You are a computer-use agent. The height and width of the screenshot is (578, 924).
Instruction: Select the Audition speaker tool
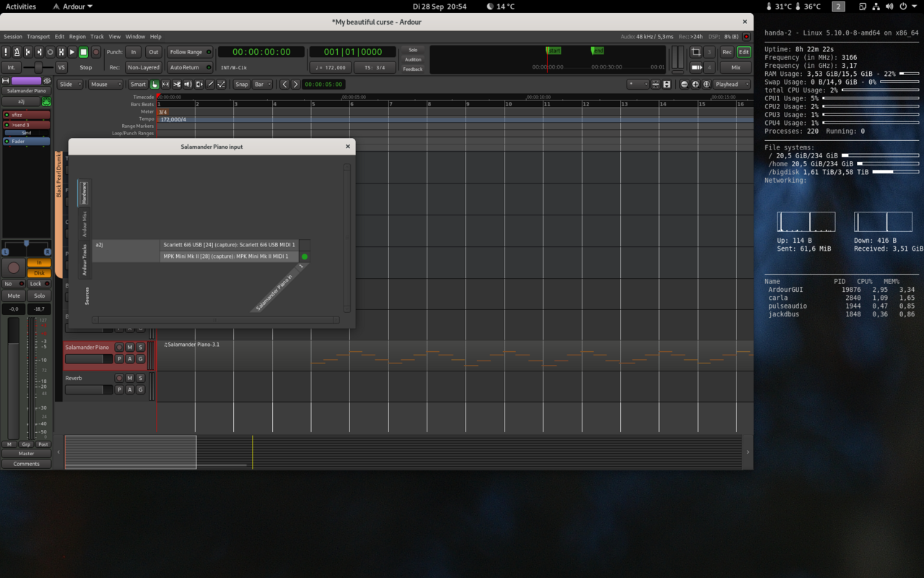coord(188,85)
